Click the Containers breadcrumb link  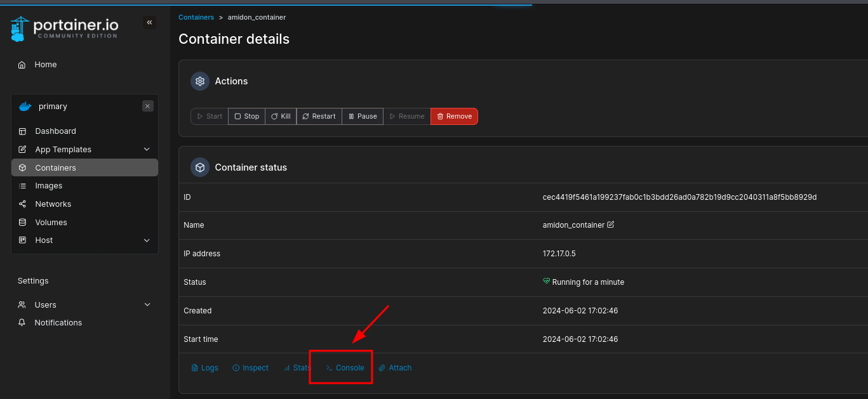click(x=196, y=17)
